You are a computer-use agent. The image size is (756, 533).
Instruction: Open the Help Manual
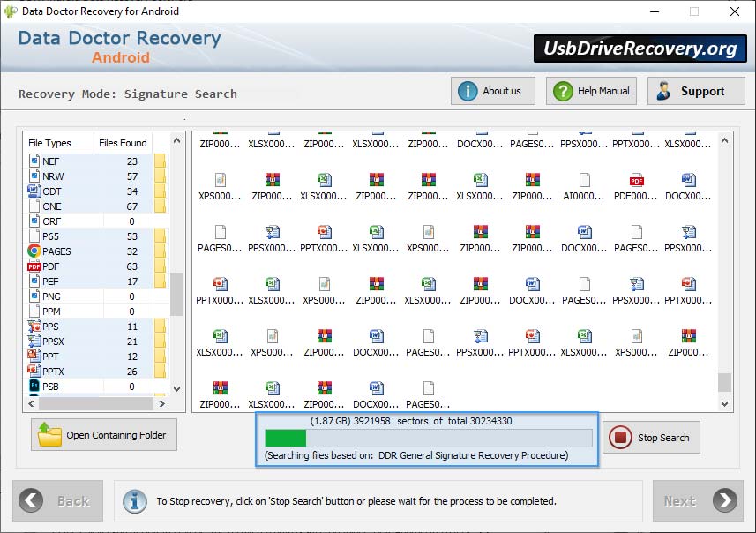pos(591,91)
